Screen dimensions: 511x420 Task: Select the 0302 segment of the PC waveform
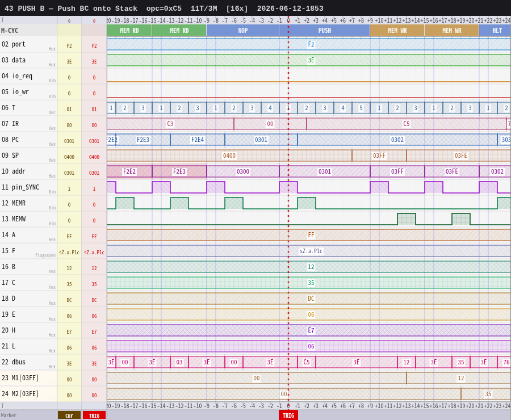click(x=397, y=140)
